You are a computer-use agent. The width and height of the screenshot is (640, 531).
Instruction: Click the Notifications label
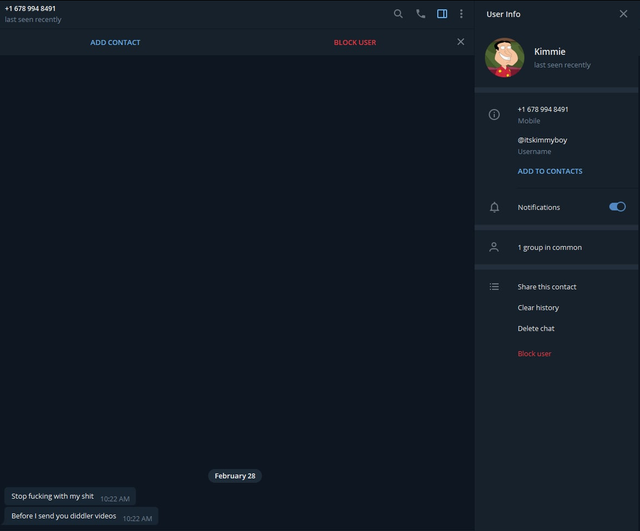point(538,207)
